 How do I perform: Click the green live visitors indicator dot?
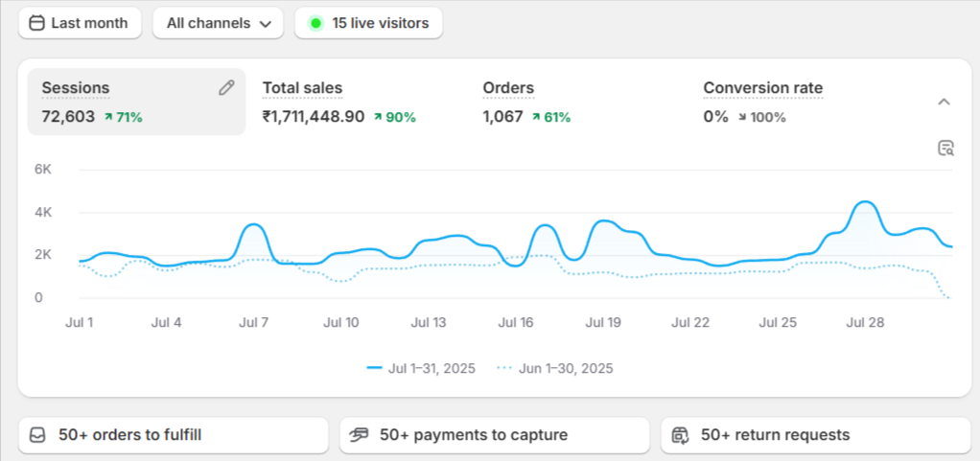pyautogui.click(x=315, y=23)
